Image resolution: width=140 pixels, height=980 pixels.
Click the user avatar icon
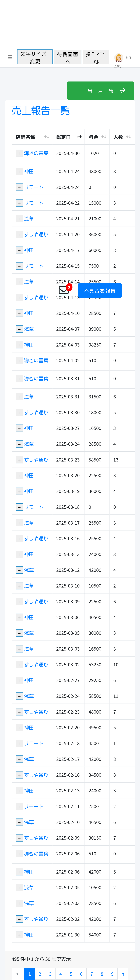coord(119,58)
